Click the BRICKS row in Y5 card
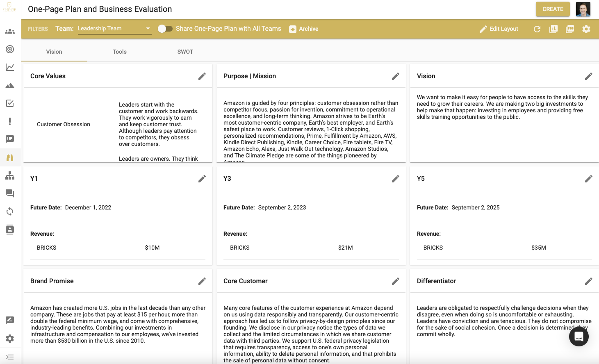Screen dimensions: 599x364 [504, 248]
